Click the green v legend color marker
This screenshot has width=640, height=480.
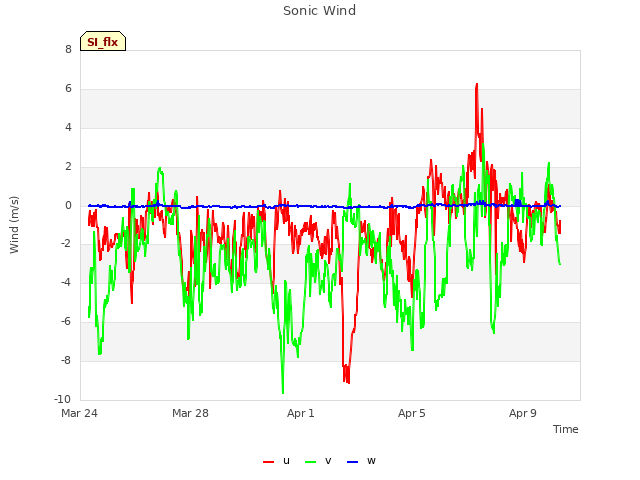(x=311, y=462)
